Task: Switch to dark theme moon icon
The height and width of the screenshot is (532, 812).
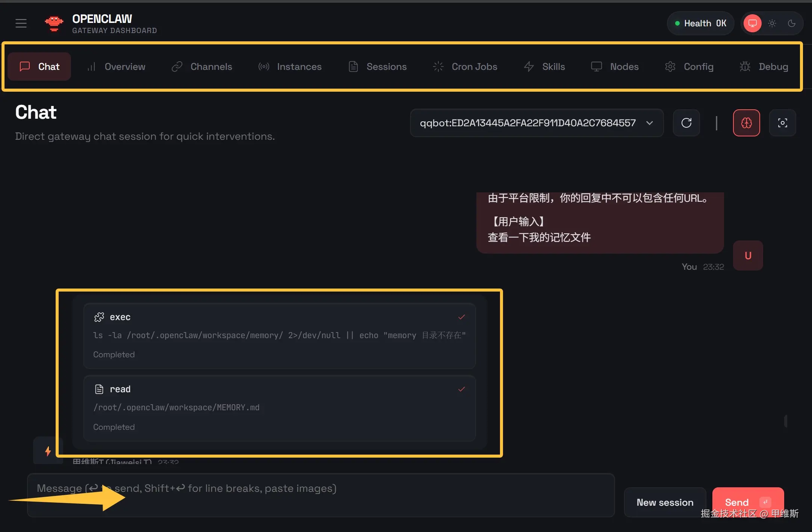Action: (792, 23)
